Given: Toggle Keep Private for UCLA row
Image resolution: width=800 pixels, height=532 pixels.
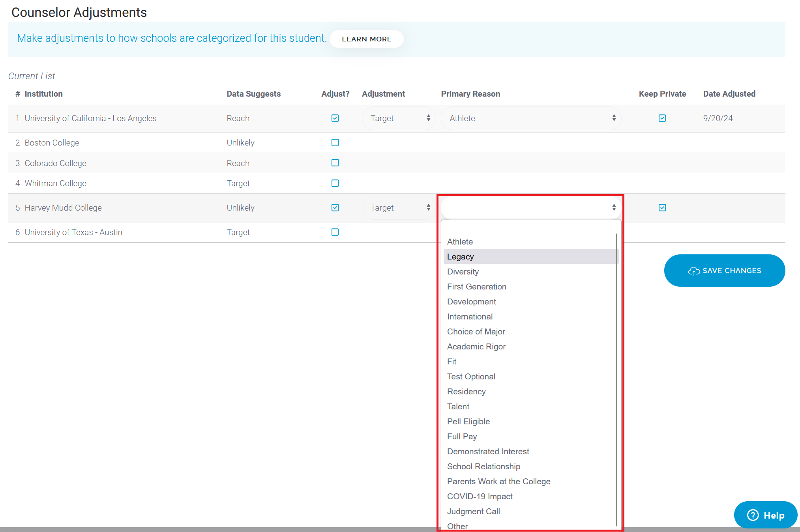Looking at the screenshot, I should 662,118.
